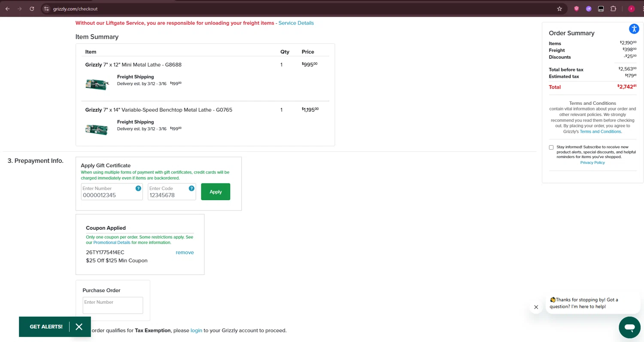Click the GET ALERTS! button

point(46,327)
